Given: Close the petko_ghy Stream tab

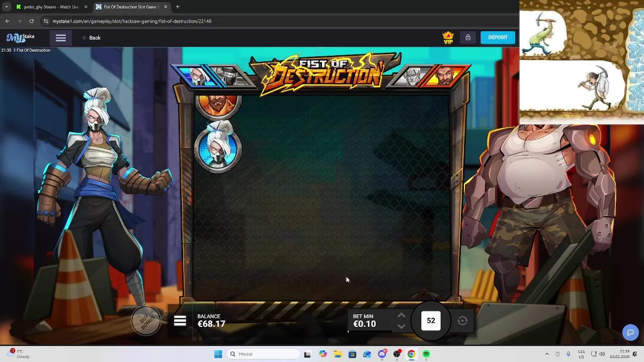Looking at the screenshot, I should pyautogui.click(x=86, y=7).
